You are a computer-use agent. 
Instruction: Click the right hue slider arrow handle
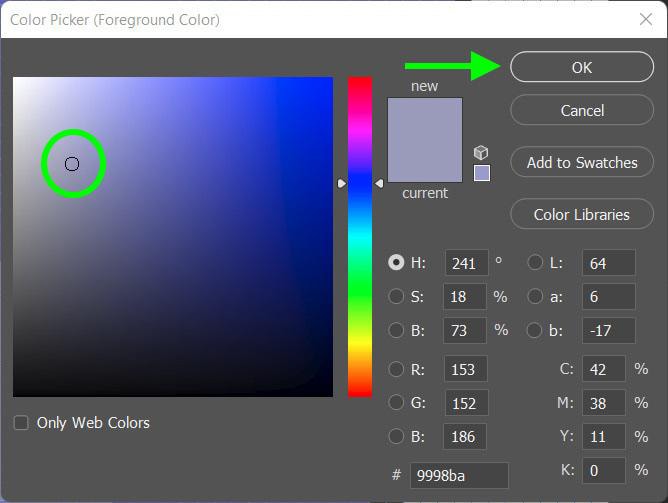pos(379,183)
